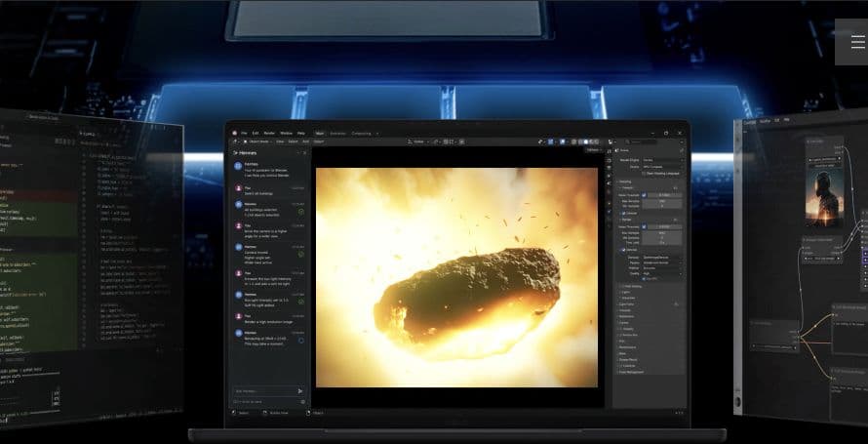
Task: Open the viewport View menu
Action: click(x=280, y=141)
